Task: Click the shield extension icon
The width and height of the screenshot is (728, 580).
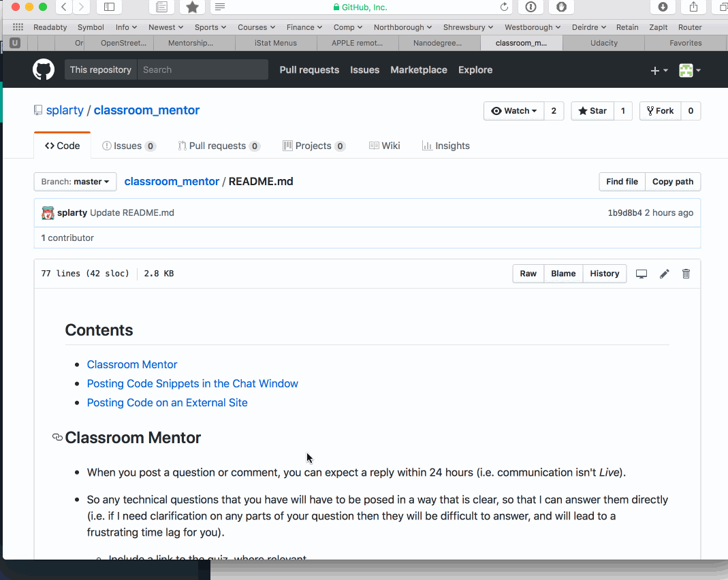Action: [x=561, y=7]
